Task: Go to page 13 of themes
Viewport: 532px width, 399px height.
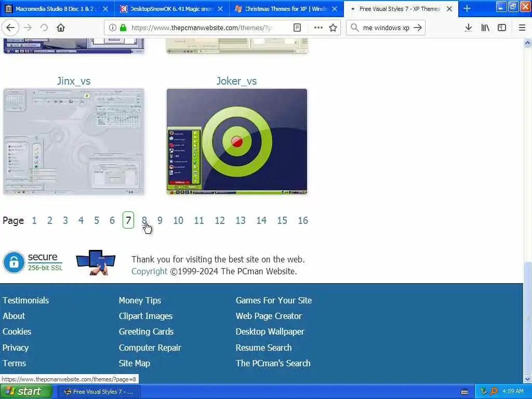Action: click(x=241, y=220)
